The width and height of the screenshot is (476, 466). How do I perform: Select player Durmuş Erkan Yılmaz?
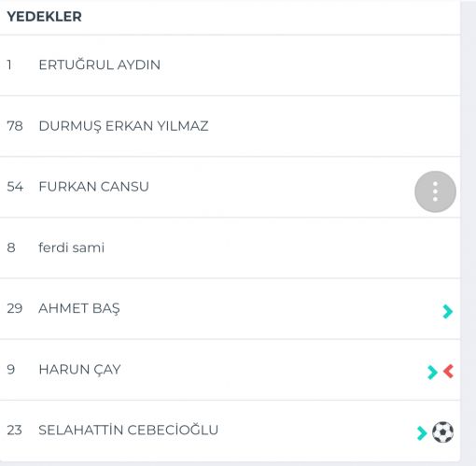click(x=123, y=126)
